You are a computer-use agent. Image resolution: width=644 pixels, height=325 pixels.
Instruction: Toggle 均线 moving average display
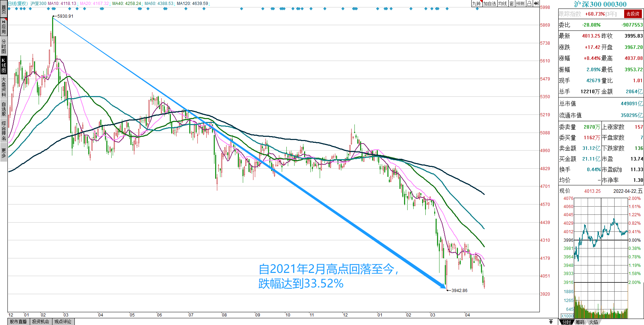[x=502, y=4]
